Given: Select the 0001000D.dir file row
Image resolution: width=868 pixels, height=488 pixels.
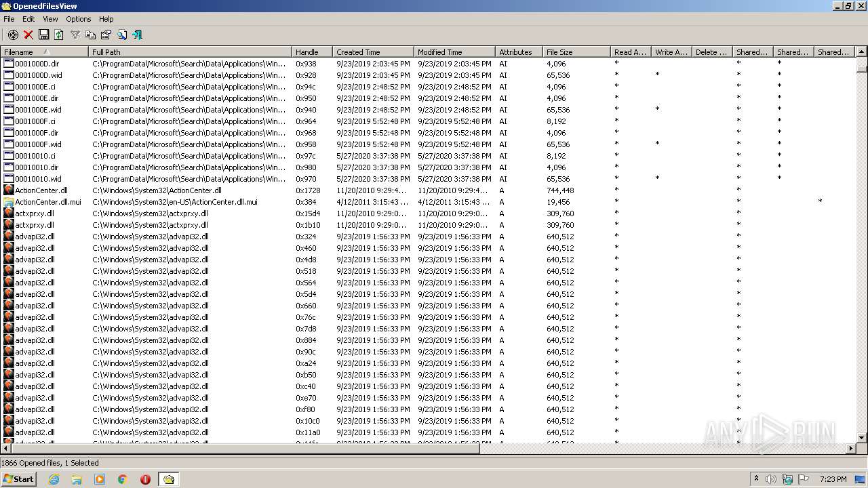Looking at the screenshot, I should [x=427, y=64].
